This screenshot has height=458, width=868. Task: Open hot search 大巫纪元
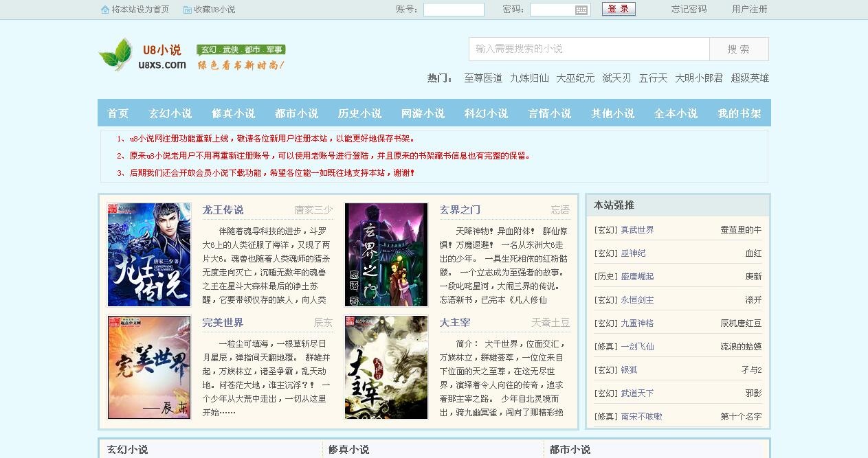tap(575, 78)
